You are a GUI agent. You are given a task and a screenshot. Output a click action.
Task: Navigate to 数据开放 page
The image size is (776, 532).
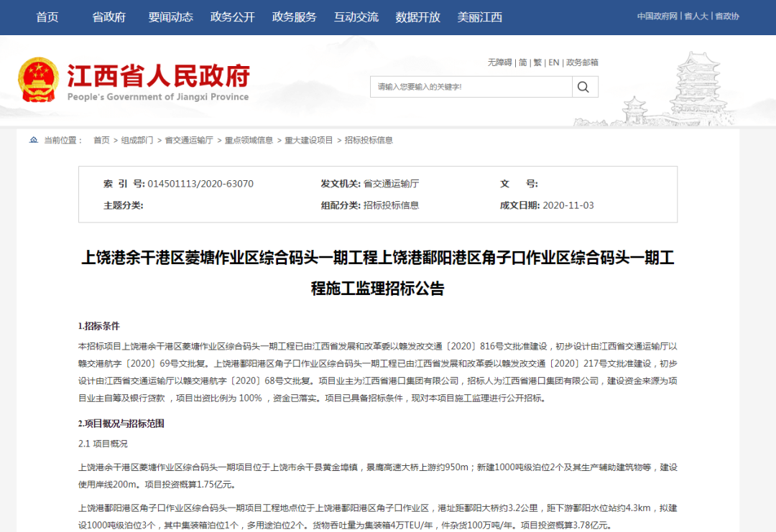(417, 17)
